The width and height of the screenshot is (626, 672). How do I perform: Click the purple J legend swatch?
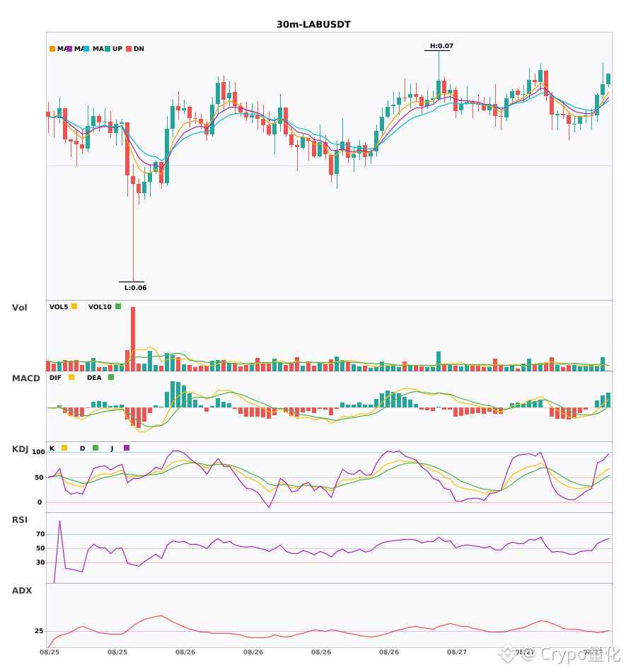pyautogui.click(x=127, y=448)
